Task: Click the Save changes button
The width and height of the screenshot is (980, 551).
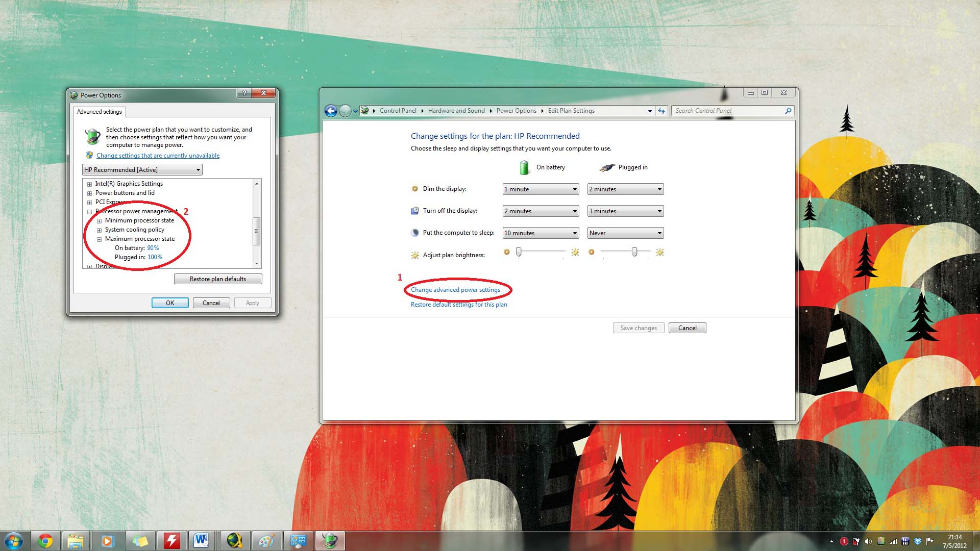Action: 639,328
